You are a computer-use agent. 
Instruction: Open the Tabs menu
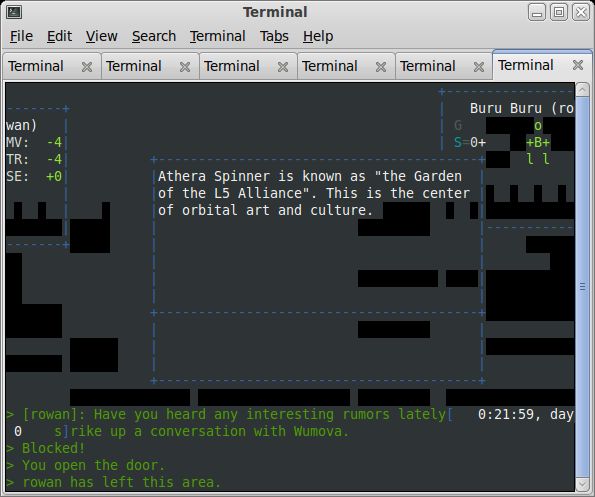[274, 36]
